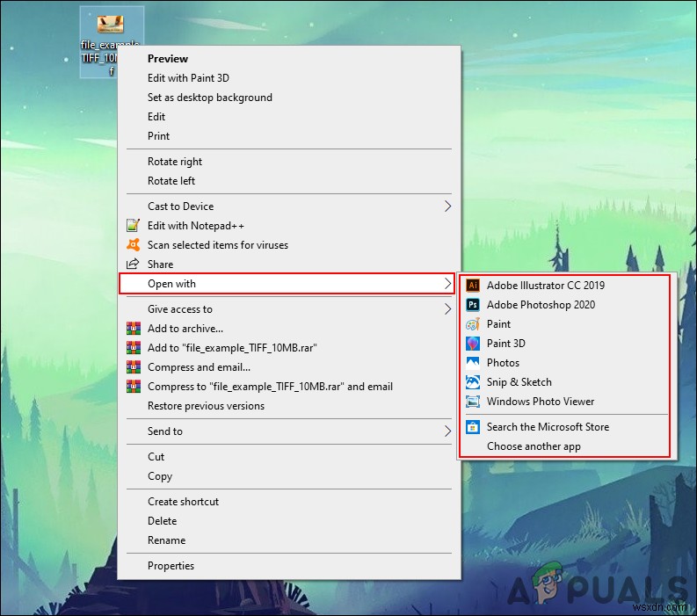Click WinRAR icon beside Add to file_example_TIFF_10MB.rar

click(x=134, y=348)
